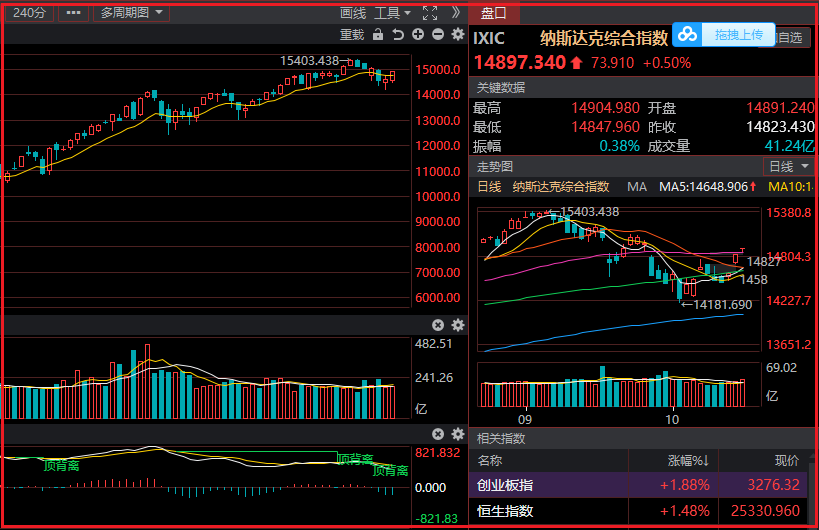Click the MA indicator label
The height and width of the screenshot is (530, 819).
point(637,186)
